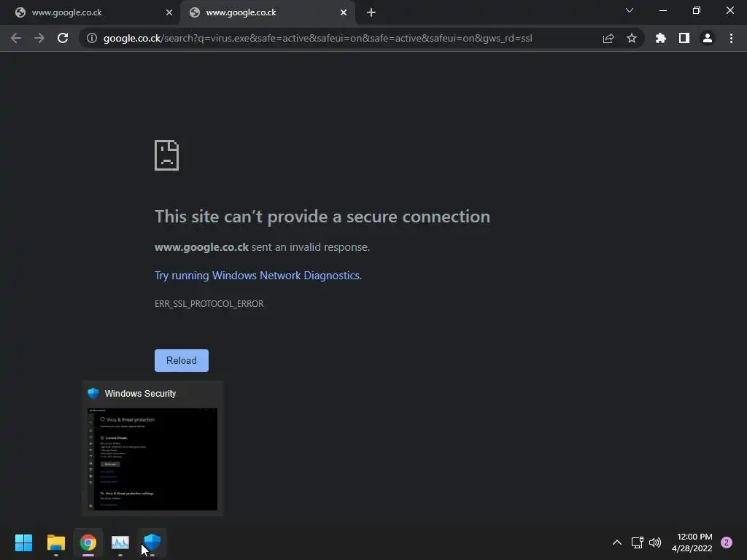
Task: Show hidden system tray icons
Action: [617, 542]
